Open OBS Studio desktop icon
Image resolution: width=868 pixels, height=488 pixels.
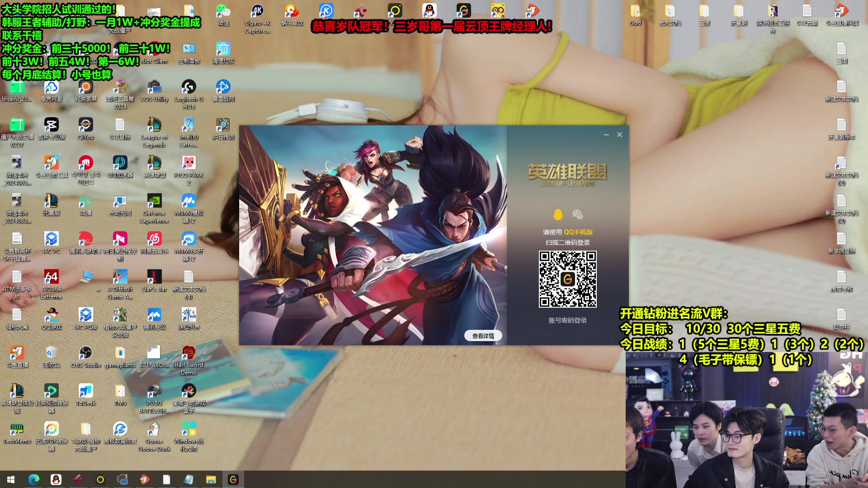click(85, 353)
